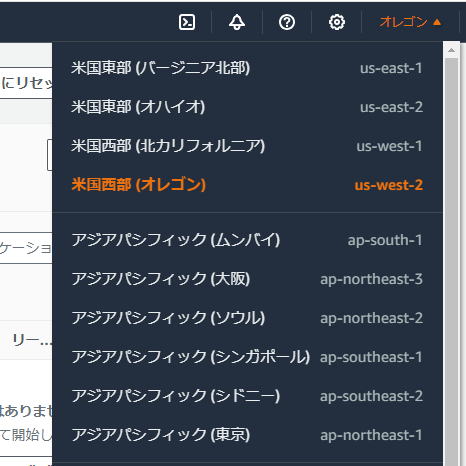Click the us-east-1 region code
The width and height of the screenshot is (466, 466).
[391, 68]
